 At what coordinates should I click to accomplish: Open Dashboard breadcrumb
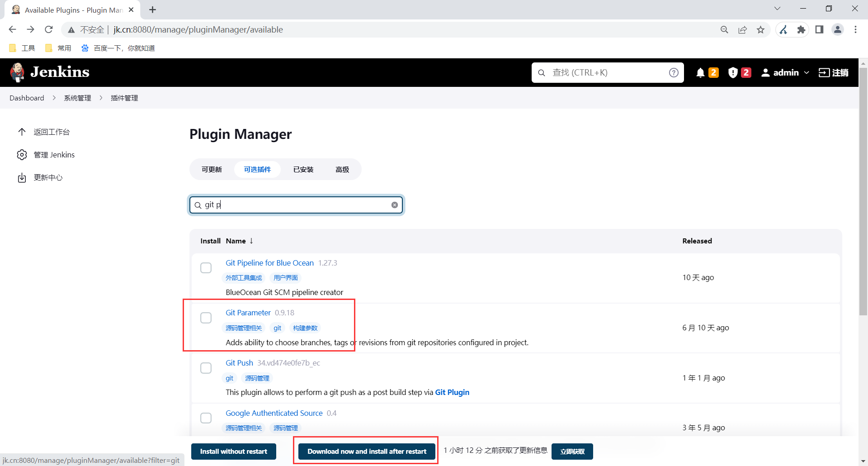point(27,98)
